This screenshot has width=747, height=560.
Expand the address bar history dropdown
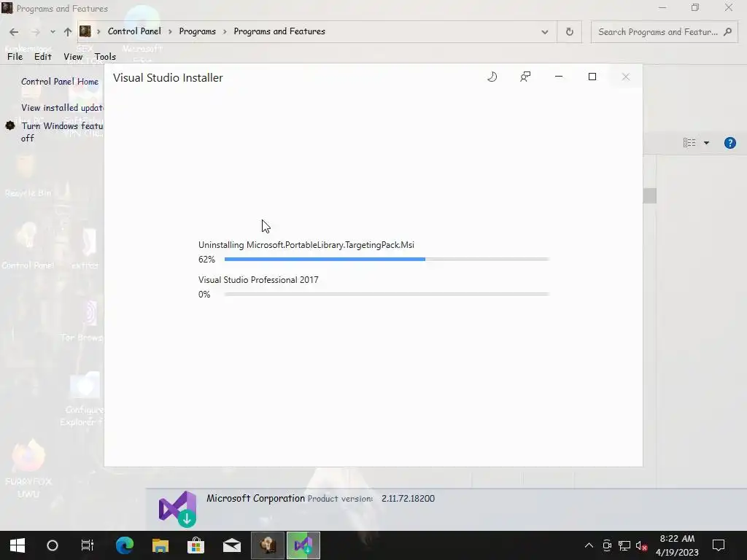click(x=544, y=32)
